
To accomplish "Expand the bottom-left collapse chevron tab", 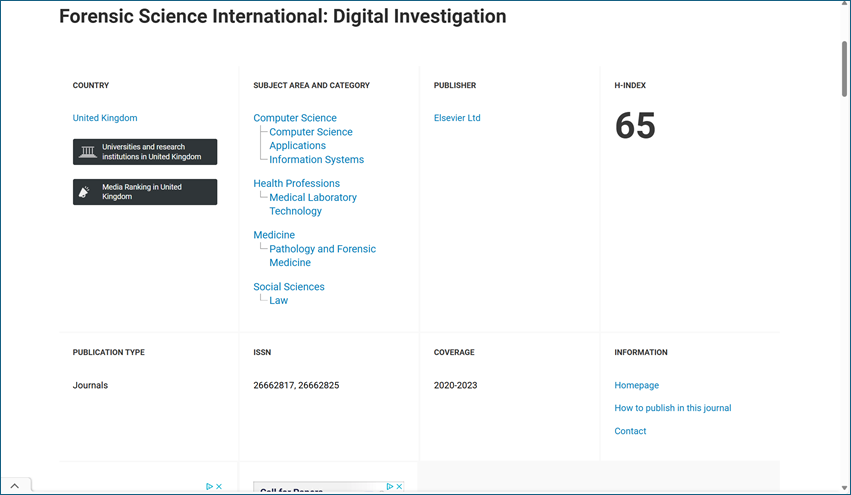I will point(16,485).
